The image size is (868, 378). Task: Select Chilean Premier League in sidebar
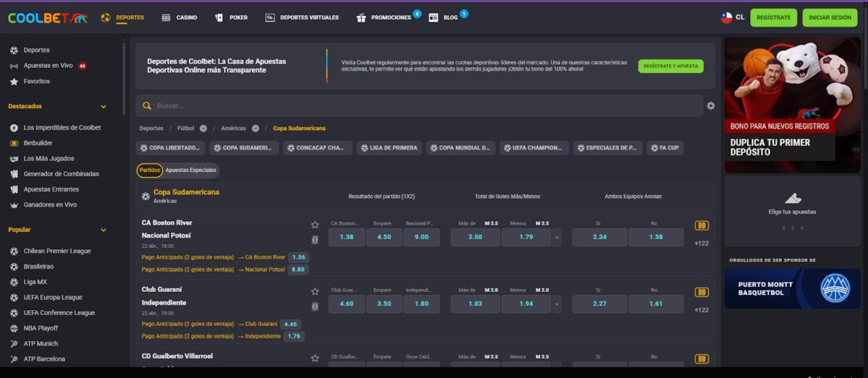(x=56, y=251)
